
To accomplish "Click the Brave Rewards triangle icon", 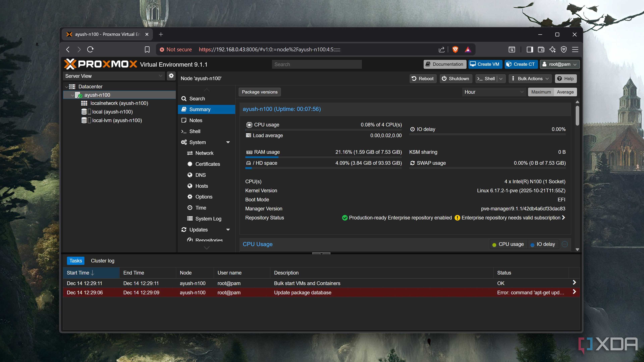I will point(468,49).
